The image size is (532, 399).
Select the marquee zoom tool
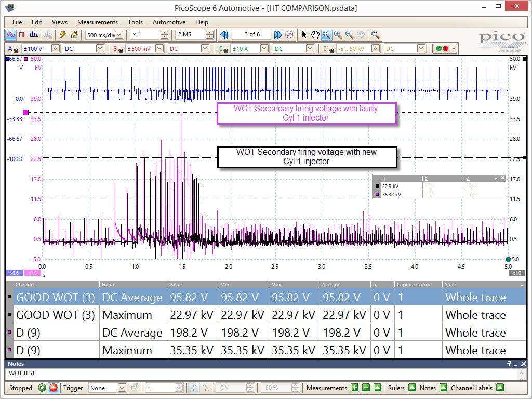[x=327, y=35]
